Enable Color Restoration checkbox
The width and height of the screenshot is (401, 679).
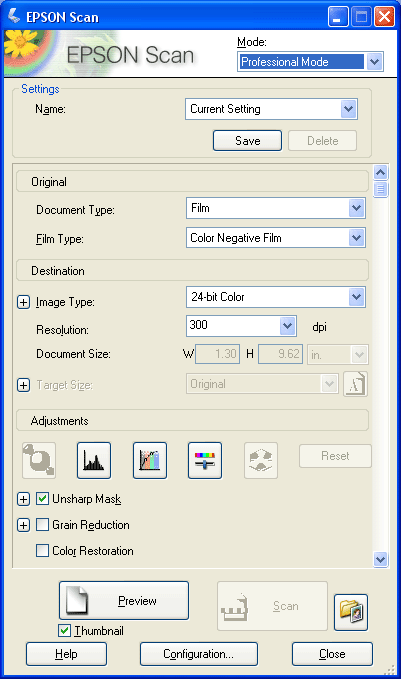(x=42, y=551)
